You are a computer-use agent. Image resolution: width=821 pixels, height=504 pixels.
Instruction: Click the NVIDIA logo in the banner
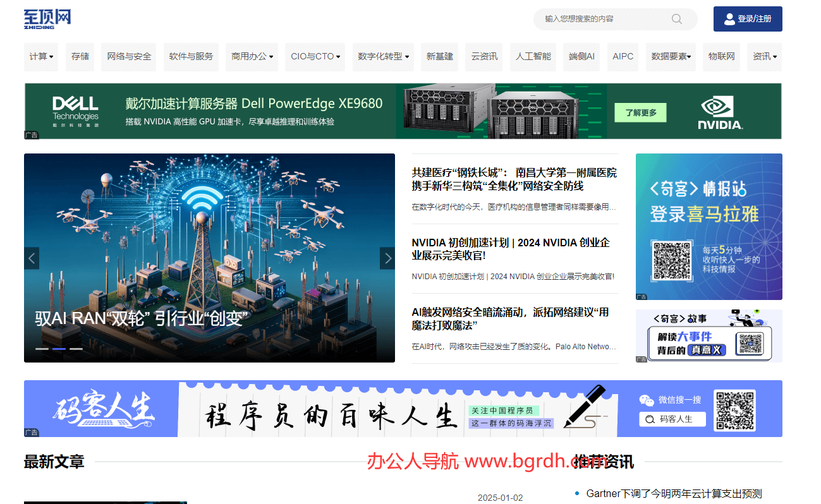pos(720,112)
